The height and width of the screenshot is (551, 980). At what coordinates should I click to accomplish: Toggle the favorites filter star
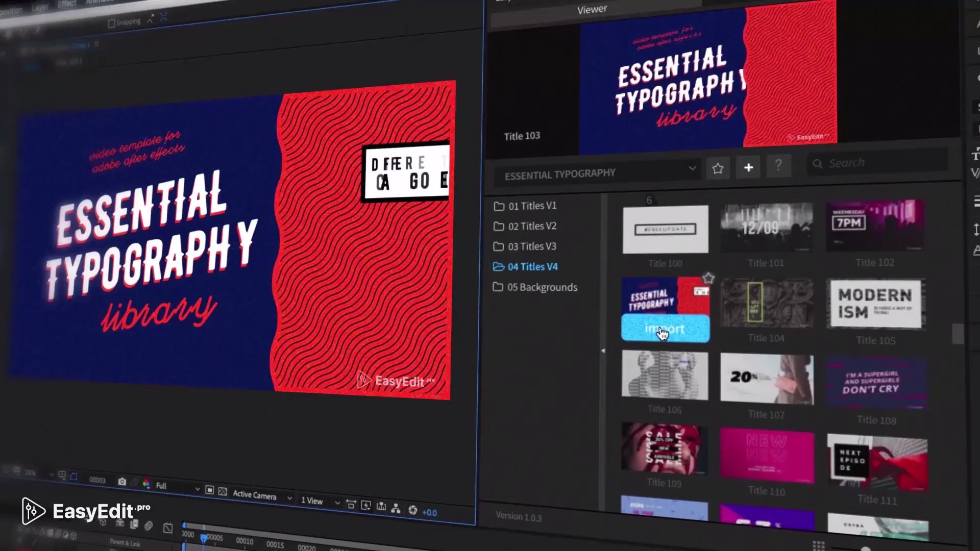(x=717, y=168)
